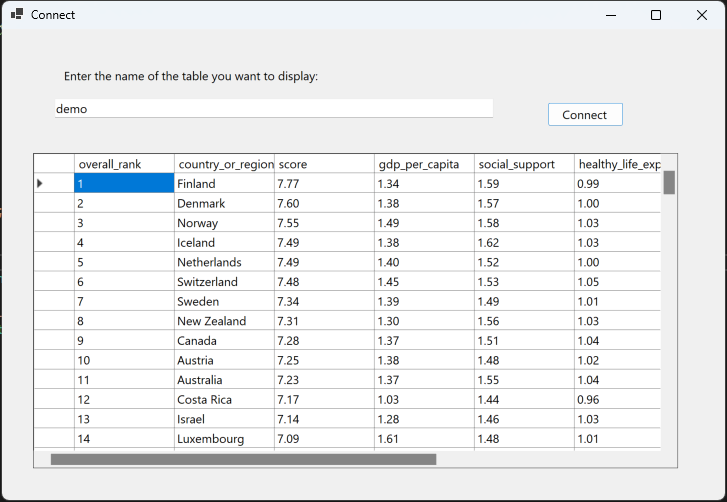Sort by gdp_per_capita column header
The width and height of the screenshot is (727, 502).
coord(424,164)
